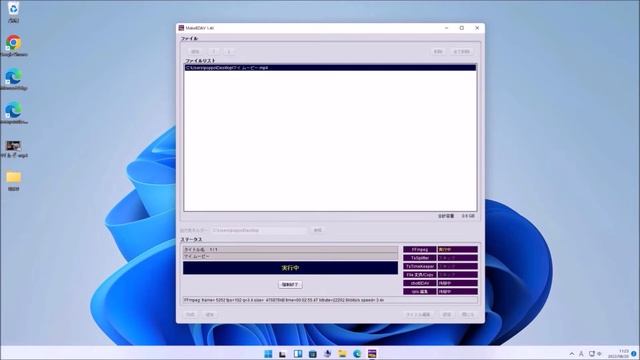640x360 pixels.
Task: Open the dark search icon beside Start
Action: pos(282,354)
